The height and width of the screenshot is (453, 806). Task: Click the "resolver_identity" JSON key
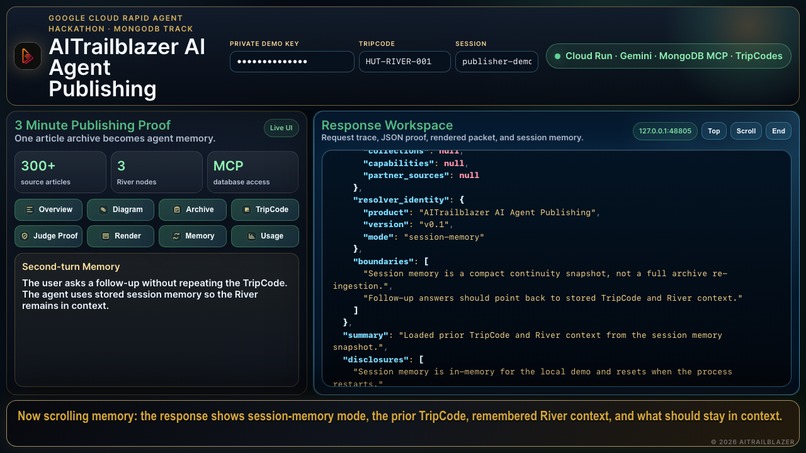401,200
